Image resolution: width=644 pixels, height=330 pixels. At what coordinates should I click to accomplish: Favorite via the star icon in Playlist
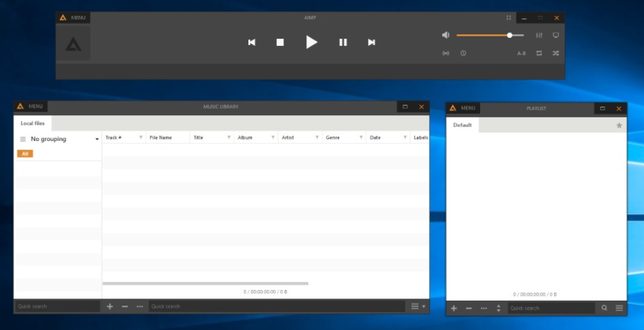click(619, 125)
